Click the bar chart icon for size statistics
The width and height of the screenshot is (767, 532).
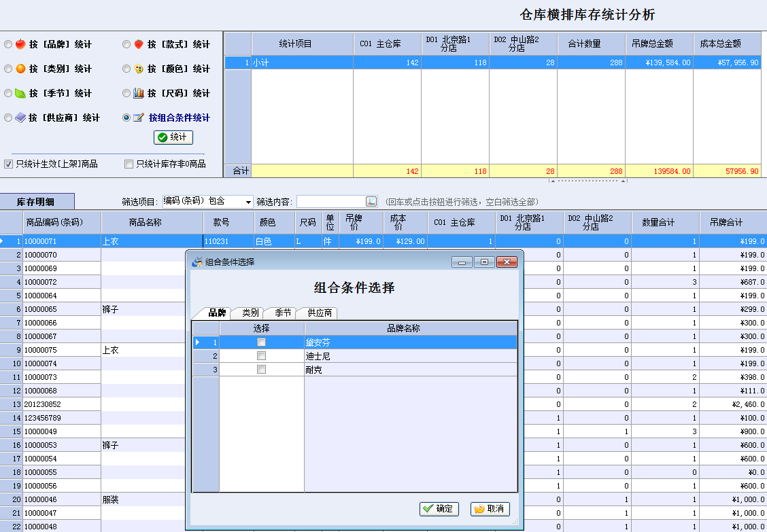click(139, 93)
